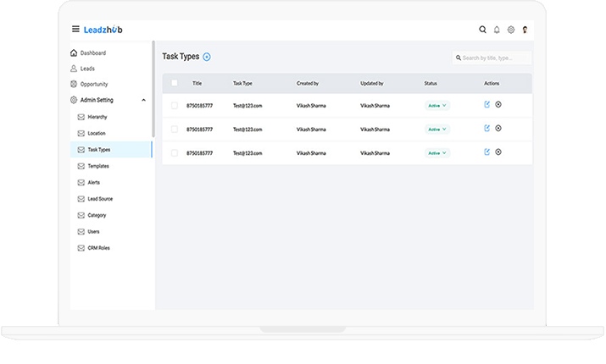Open Active status dropdown in second row
Viewport: 606px width, 364px height.
click(x=436, y=130)
